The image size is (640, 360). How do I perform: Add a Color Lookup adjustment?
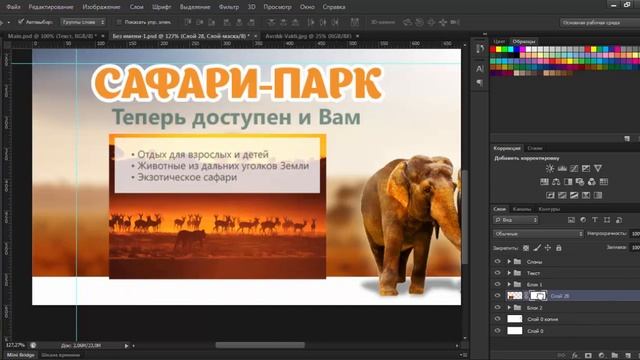click(604, 182)
